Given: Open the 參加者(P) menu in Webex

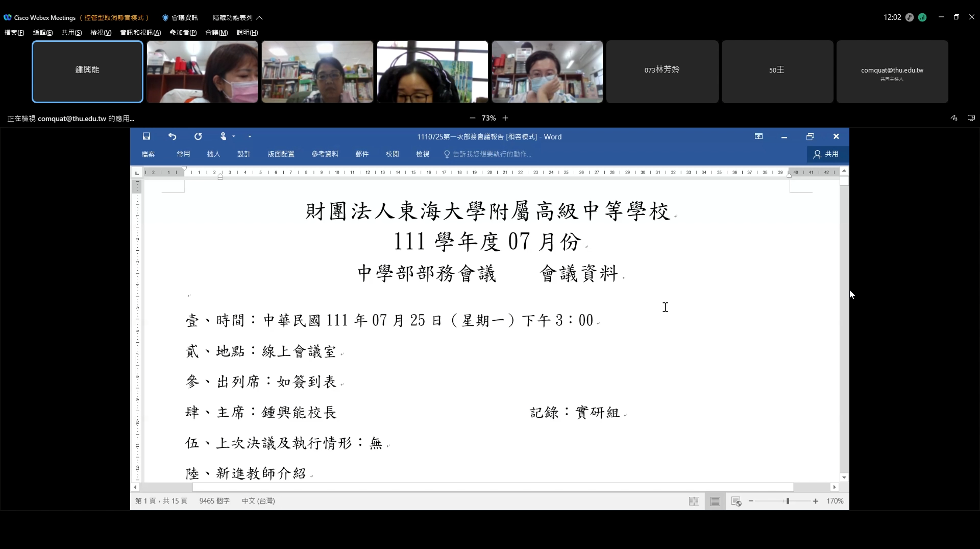Looking at the screenshot, I should pyautogui.click(x=183, y=33).
